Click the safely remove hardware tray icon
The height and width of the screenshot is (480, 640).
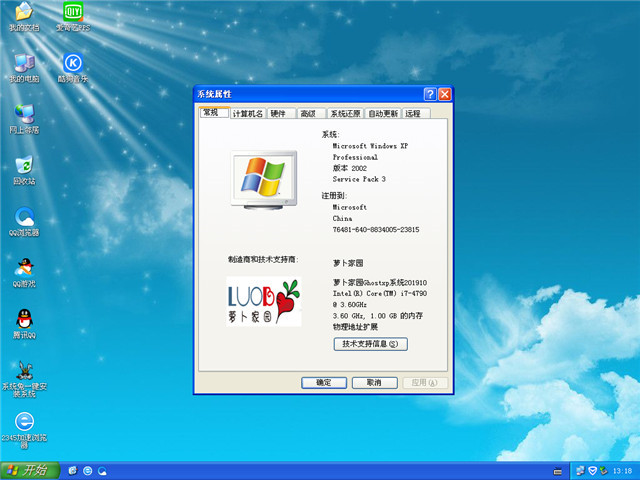tap(603, 471)
